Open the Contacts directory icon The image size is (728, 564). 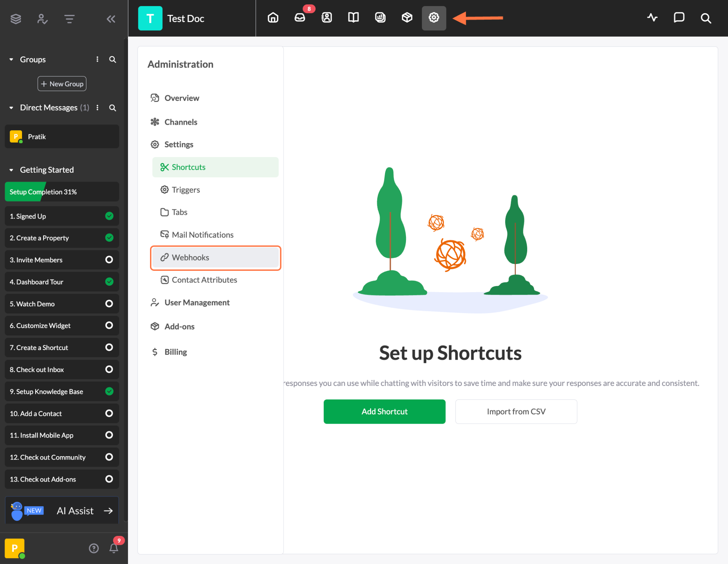point(326,17)
